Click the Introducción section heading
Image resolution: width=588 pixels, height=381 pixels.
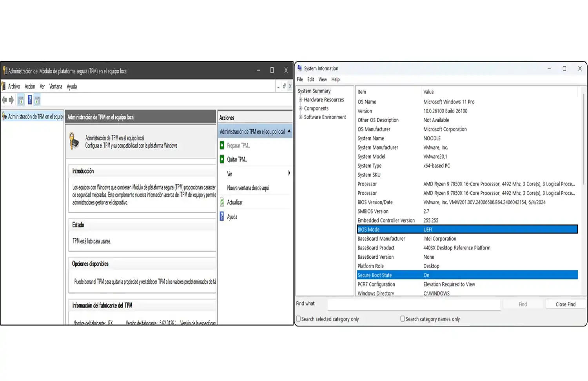(83, 171)
